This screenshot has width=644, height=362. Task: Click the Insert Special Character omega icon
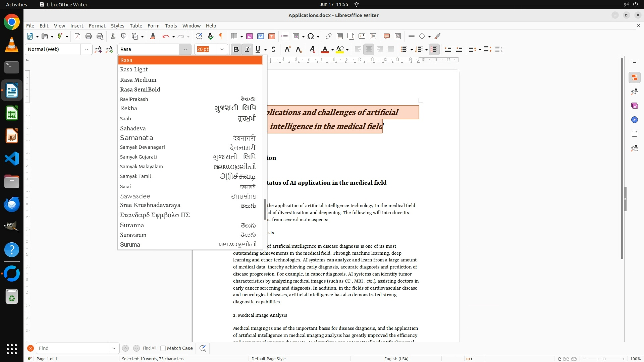tap(311, 36)
